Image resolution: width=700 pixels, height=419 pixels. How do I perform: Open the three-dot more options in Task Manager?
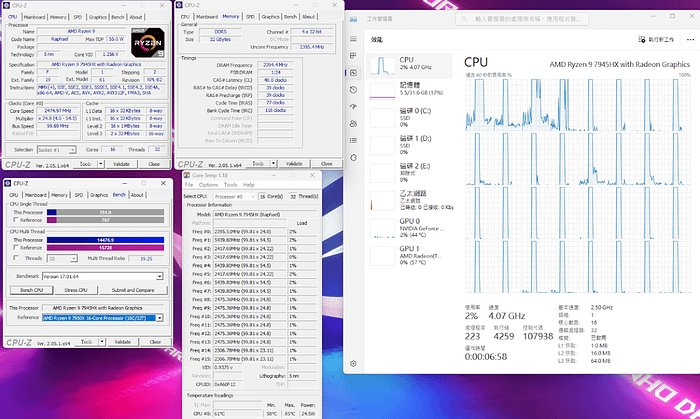[x=690, y=40]
